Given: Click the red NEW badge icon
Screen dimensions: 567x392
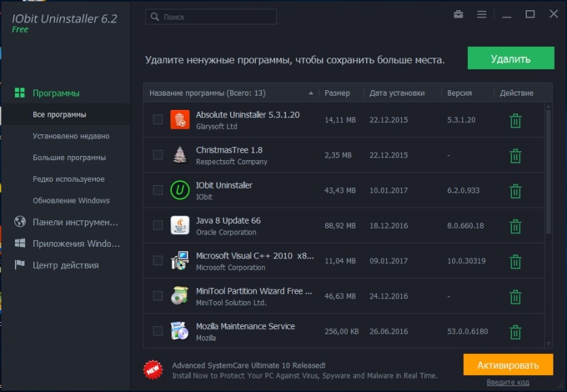Looking at the screenshot, I should pyautogui.click(x=153, y=370).
